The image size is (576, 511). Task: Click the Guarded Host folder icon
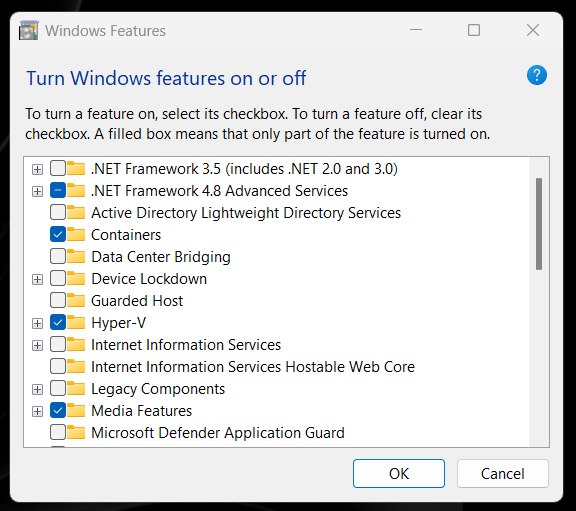tap(76, 300)
